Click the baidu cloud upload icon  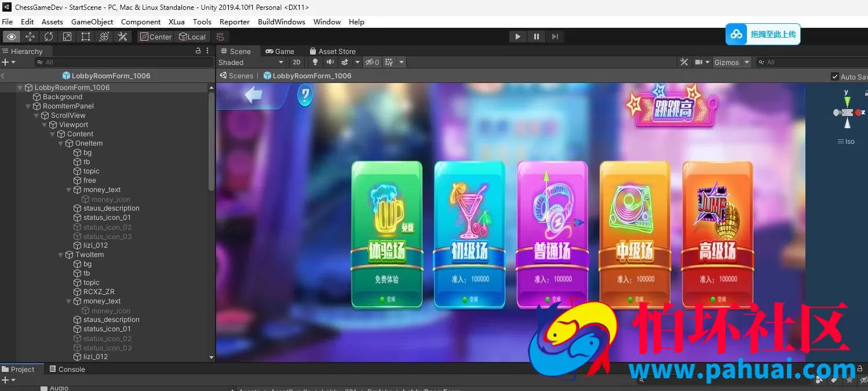736,34
